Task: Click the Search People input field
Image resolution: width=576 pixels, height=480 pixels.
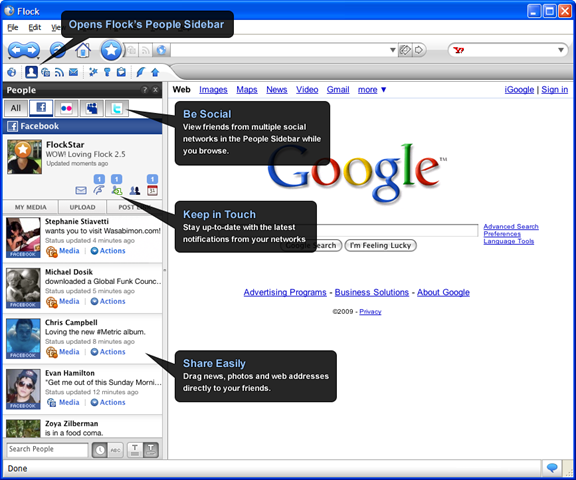Action: 47,449
